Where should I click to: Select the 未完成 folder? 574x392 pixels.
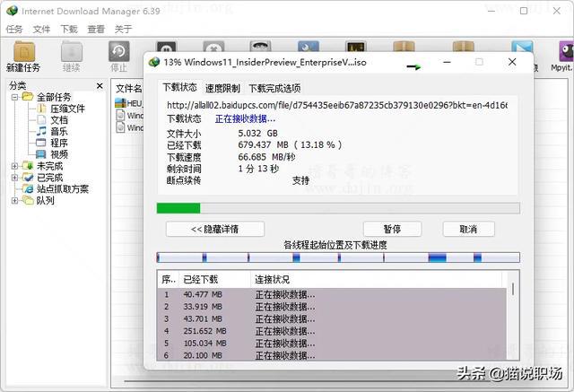pyautogui.click(x=50, y=166)
